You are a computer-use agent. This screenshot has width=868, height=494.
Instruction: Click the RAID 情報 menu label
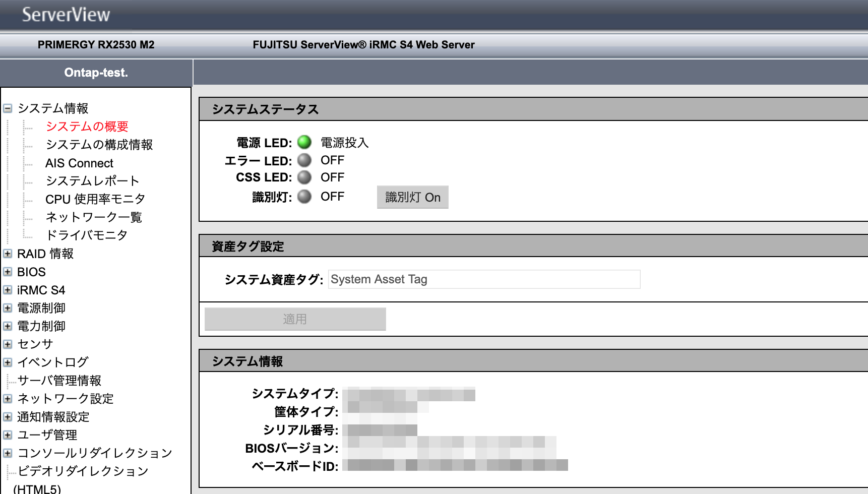(45, 254)
